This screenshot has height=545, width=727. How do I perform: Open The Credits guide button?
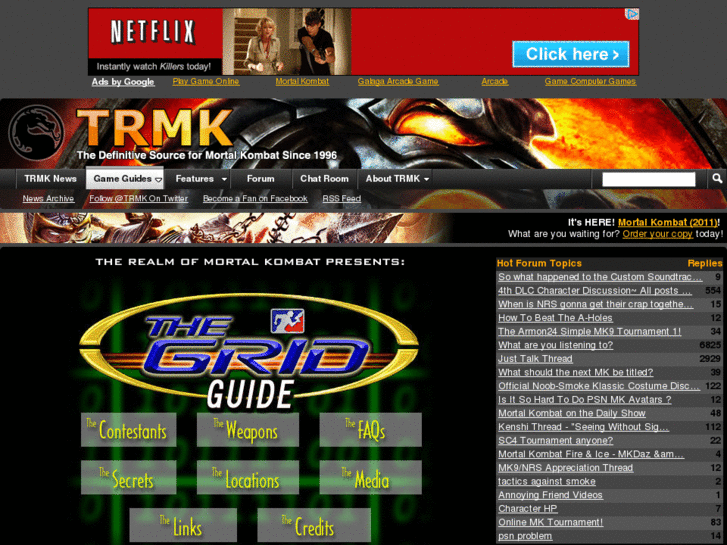(314, 525)
